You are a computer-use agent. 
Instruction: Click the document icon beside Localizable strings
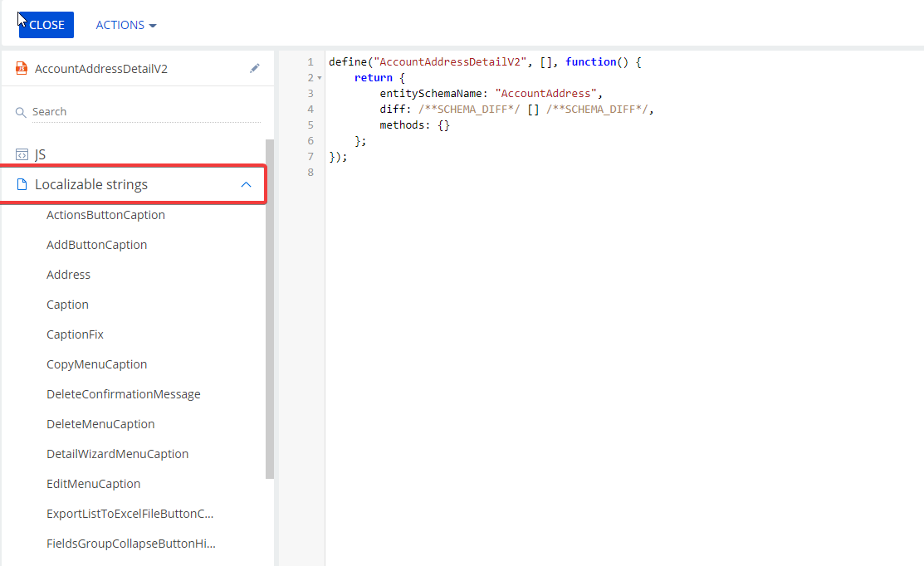22,184
